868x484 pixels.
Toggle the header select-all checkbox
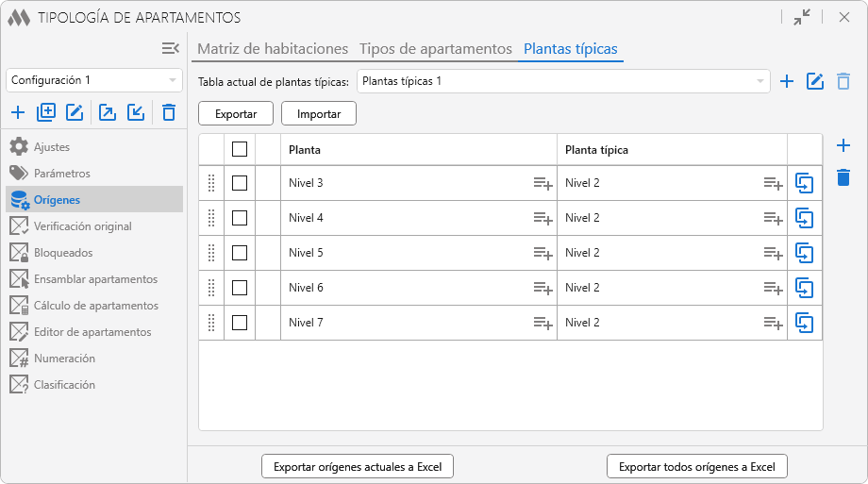[x=240, y=149]
